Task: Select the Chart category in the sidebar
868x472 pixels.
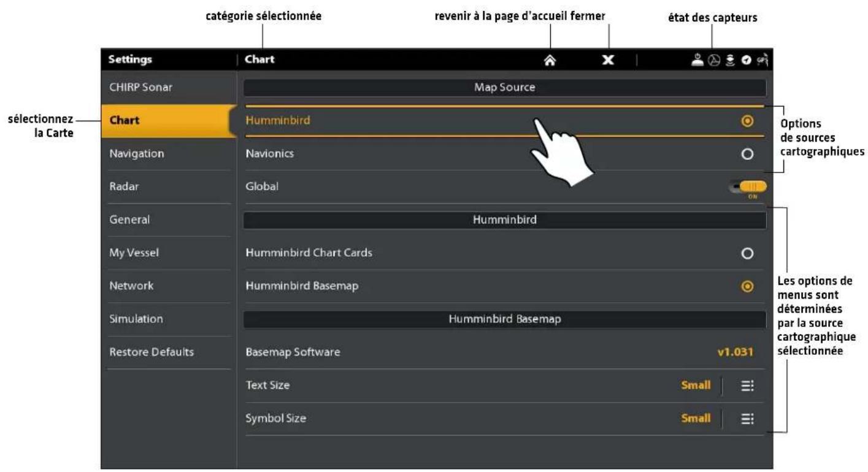Action: [x=169, y=120]
